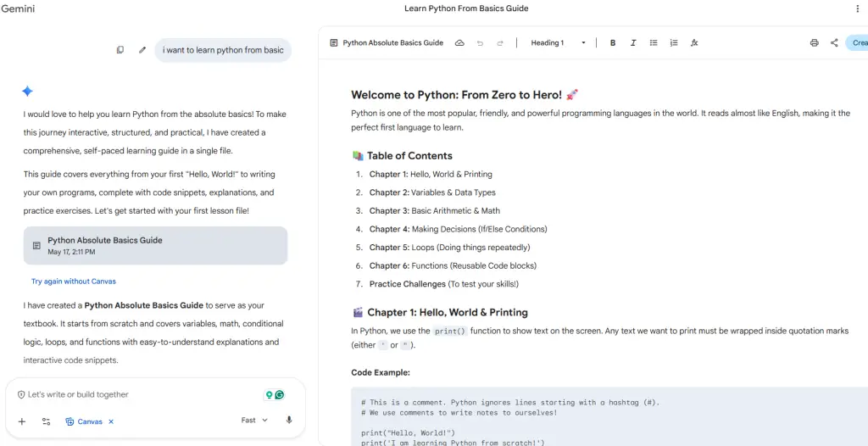Click the Python Absolute Basics Guide canvas title
This screenshot has height=446, width=868.
tap(393, 42)
